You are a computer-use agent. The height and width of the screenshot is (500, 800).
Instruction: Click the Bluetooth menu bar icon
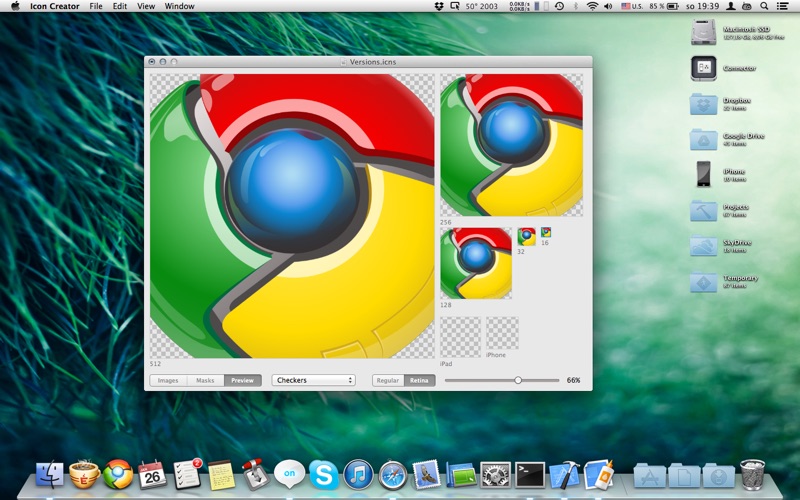(576, 6)
